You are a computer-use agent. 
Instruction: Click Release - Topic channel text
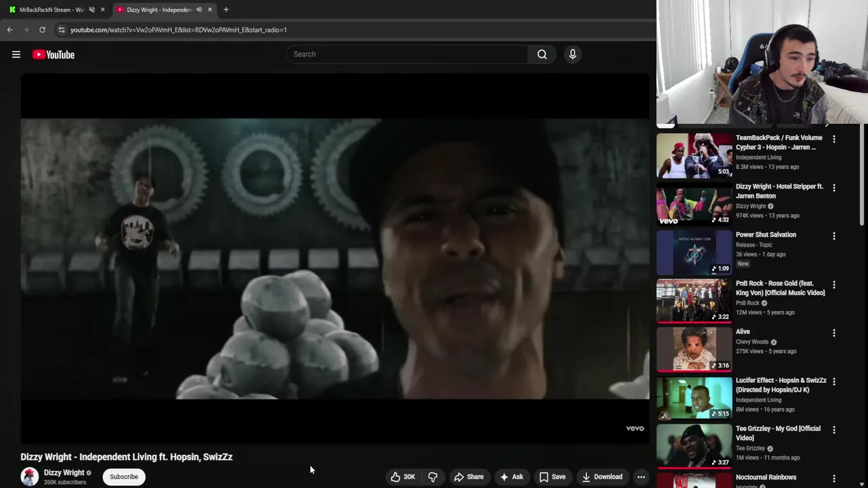tap(754, 245)
